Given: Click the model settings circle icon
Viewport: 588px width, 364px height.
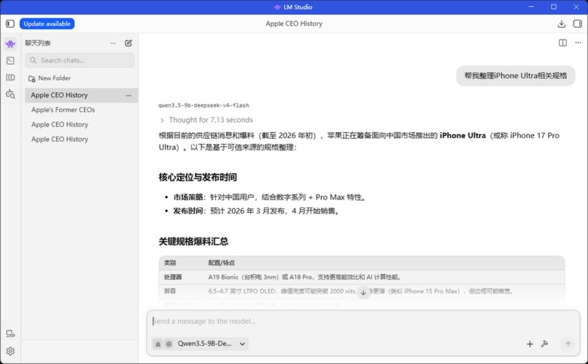Looking at the screenshot, I should 169,344.
